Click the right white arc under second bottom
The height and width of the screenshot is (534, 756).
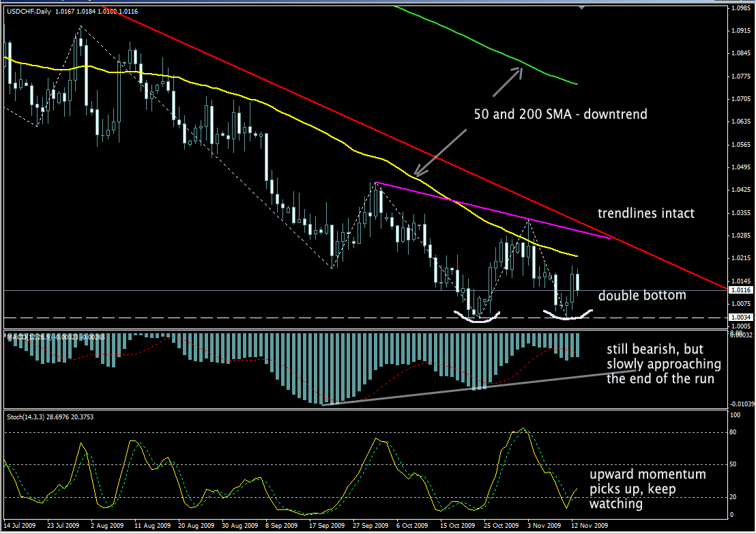568,315
